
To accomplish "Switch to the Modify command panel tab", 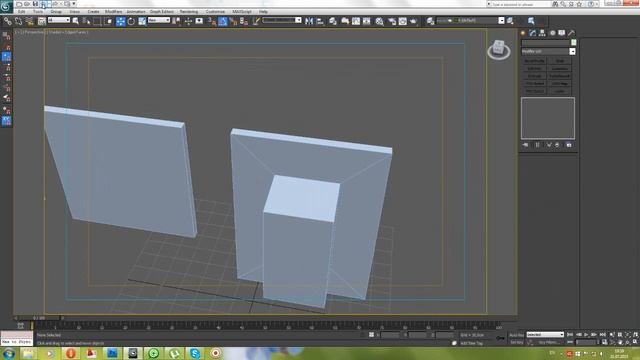I will tap(533, 33).
